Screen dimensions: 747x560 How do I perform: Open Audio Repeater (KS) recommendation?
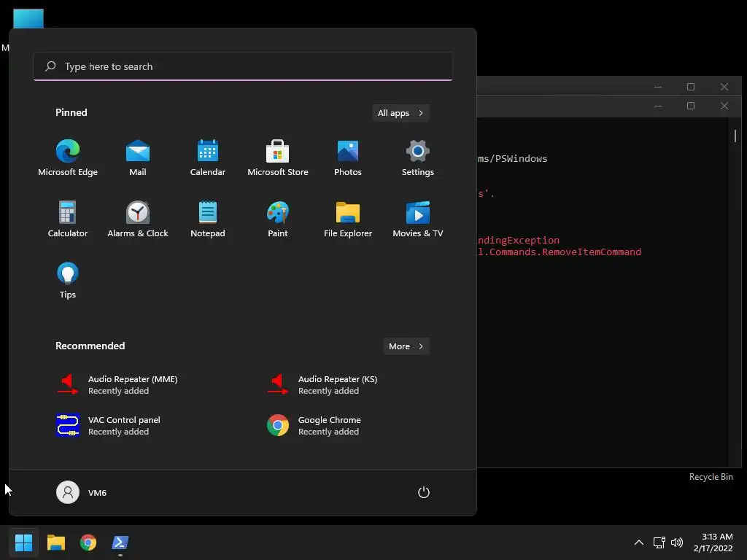(x=322, y=385)
